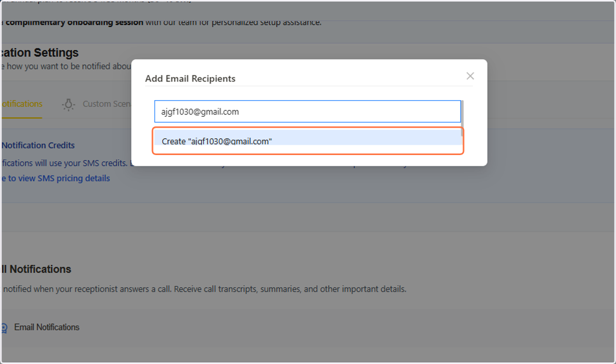Click the email recipients input field

coord(307,111)
